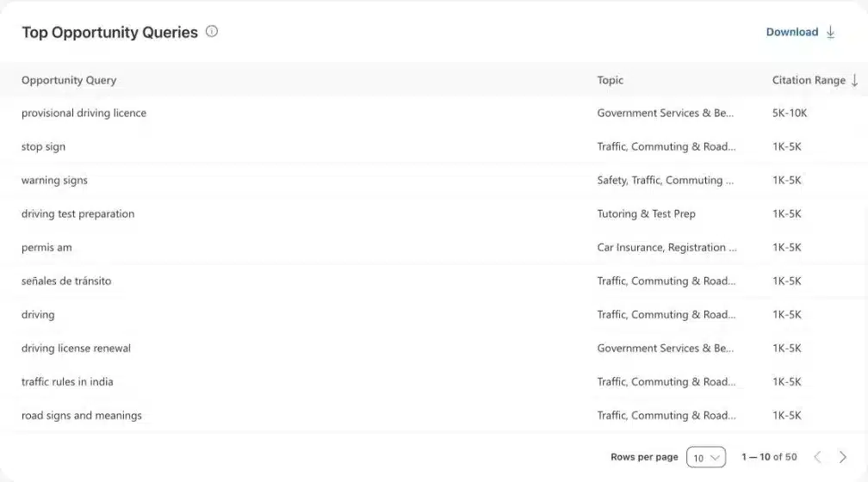Screen dimensions: 868x482
Task: Click the 5K-10K citation range value
Action: [790, 113]
